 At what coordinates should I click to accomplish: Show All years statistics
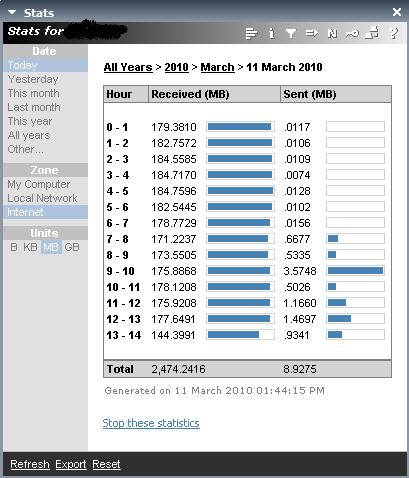[x=29, y=135]
